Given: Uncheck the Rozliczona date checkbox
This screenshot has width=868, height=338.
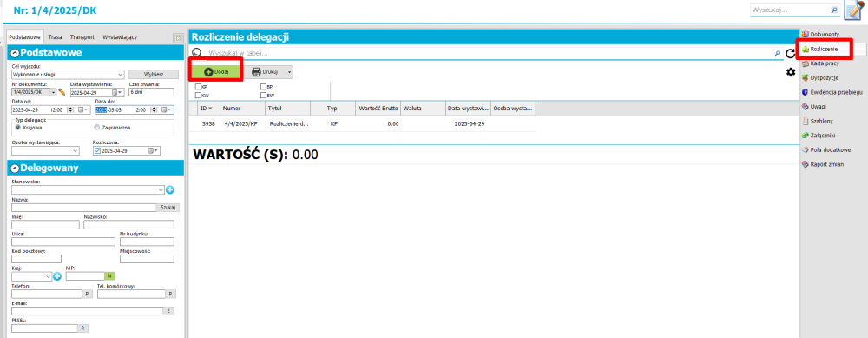Looking at the screenshot, I should pos(97,150).
